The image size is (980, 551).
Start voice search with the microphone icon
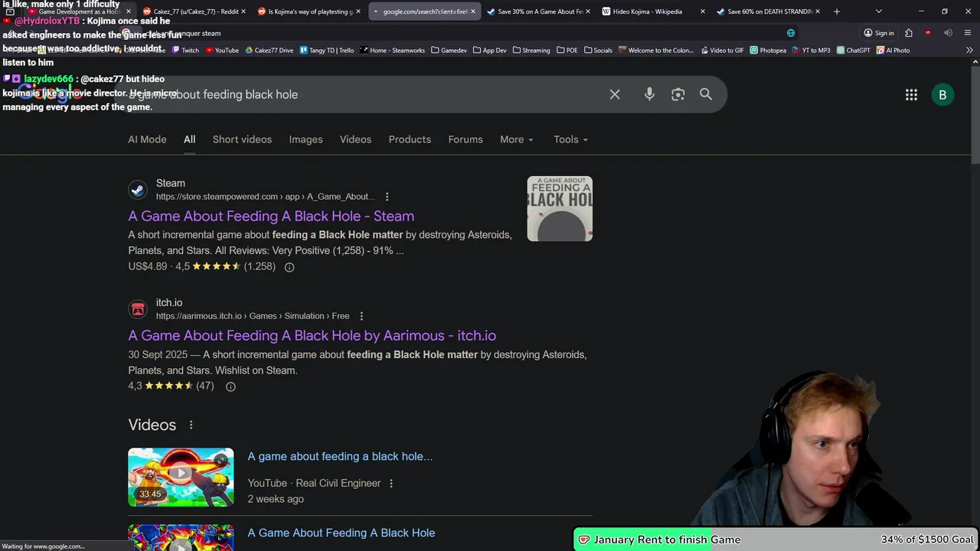(x=649, y=94)
